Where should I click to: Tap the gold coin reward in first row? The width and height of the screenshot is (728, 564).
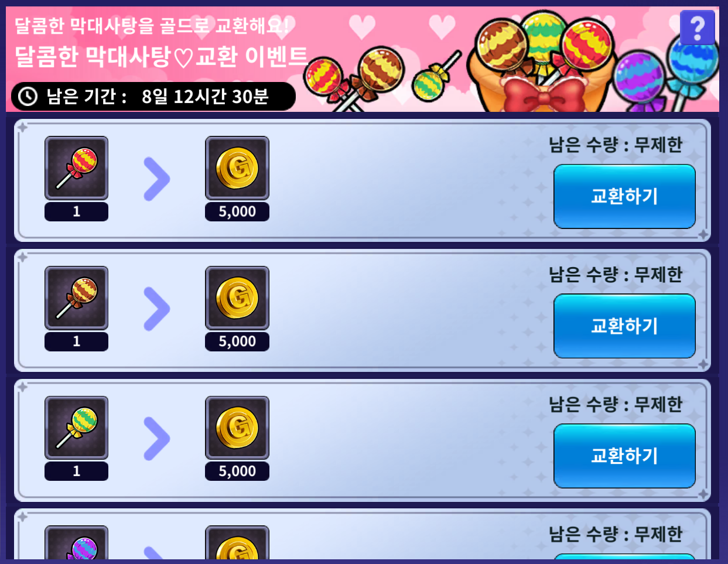(237, 168)
